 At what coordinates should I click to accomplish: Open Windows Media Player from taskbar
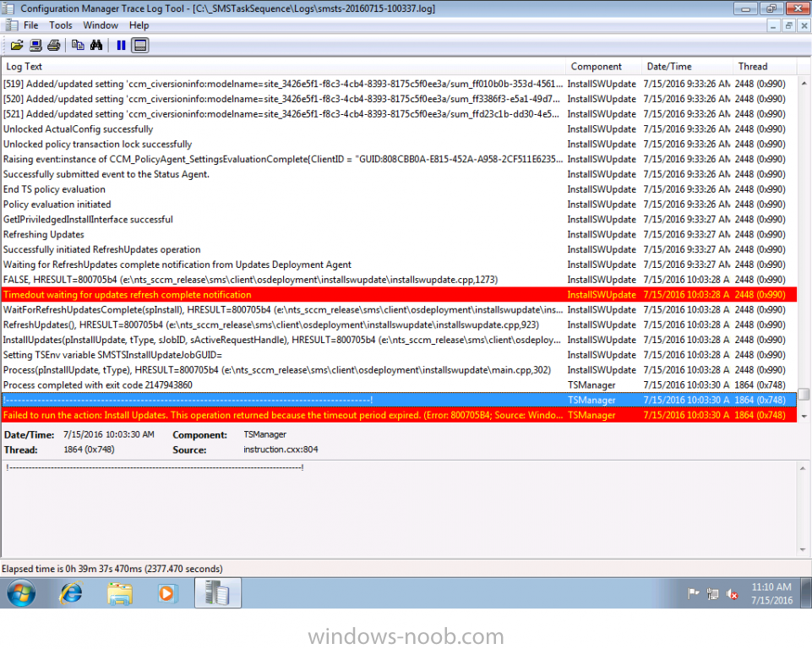[166, 593]
